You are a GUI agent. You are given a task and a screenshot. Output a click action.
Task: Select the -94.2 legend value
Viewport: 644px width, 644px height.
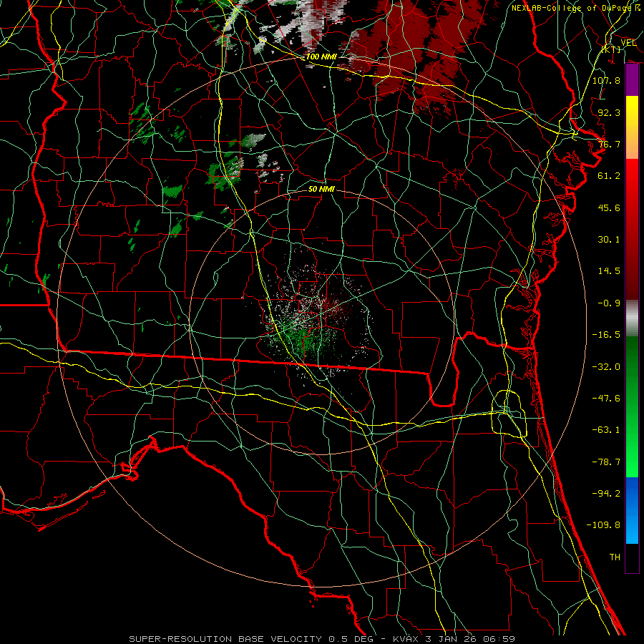click(606, 494)
